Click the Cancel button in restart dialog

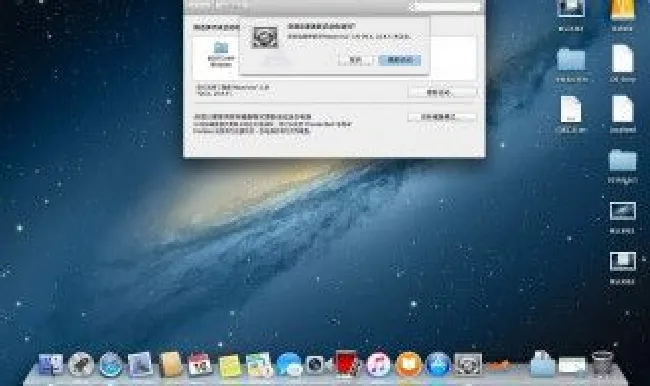tap(355, 60)
